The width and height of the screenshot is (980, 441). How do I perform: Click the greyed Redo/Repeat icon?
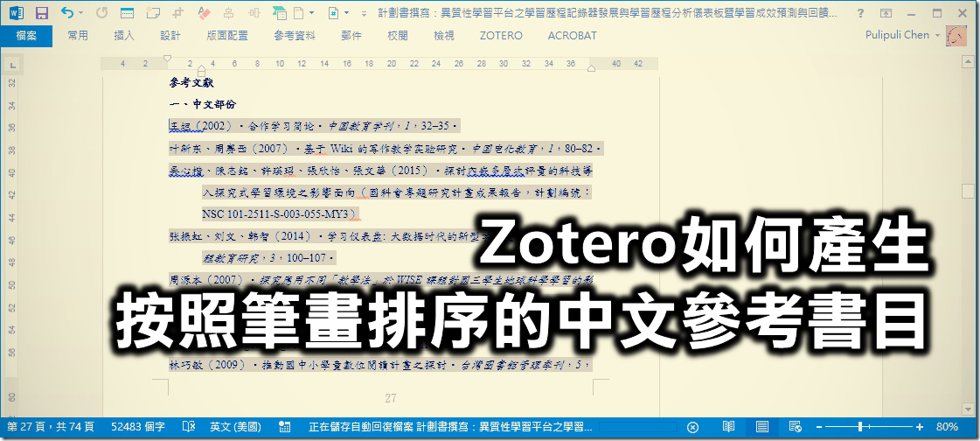click(102, 12)
